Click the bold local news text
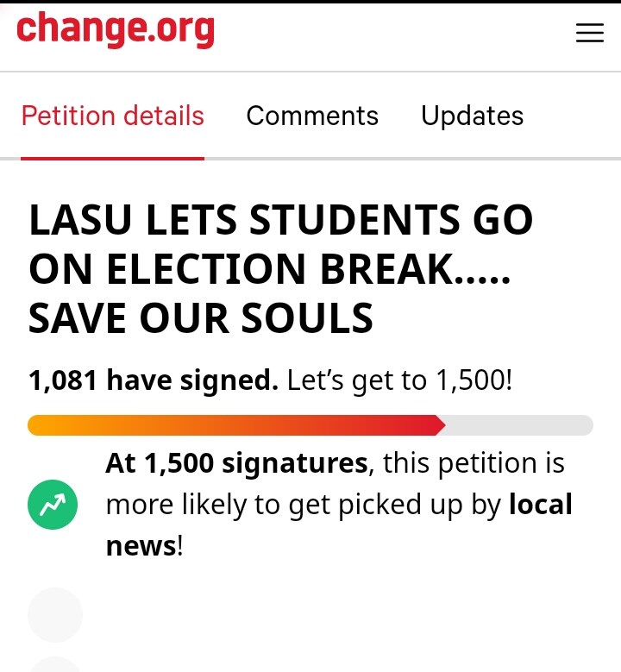This screenshot has height=672, width=621. click(x=540, y=505)
